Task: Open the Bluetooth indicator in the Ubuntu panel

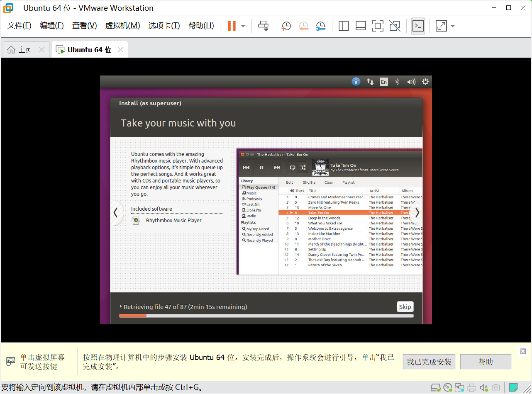Action: pos(397,82)
